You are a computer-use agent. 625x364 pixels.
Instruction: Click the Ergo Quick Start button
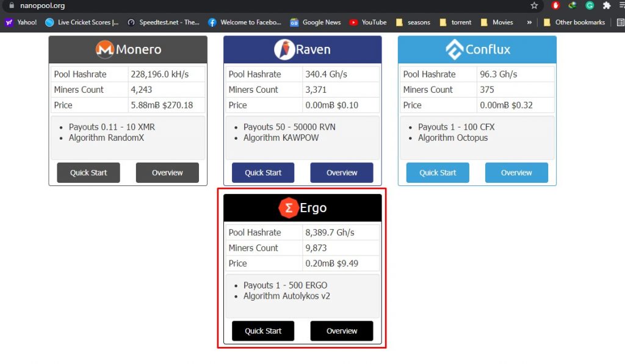263,331
